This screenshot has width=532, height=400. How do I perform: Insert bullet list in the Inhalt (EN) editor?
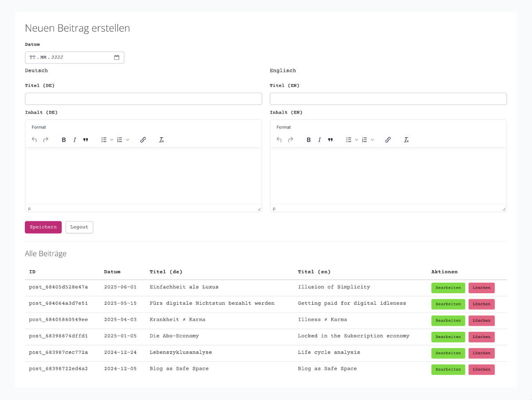click(x=349, y=140)
